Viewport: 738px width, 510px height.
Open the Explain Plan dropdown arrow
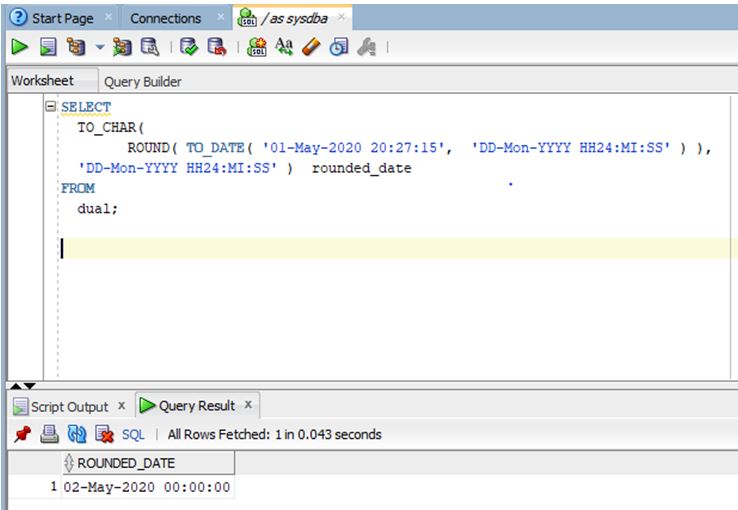coord(100,47)
